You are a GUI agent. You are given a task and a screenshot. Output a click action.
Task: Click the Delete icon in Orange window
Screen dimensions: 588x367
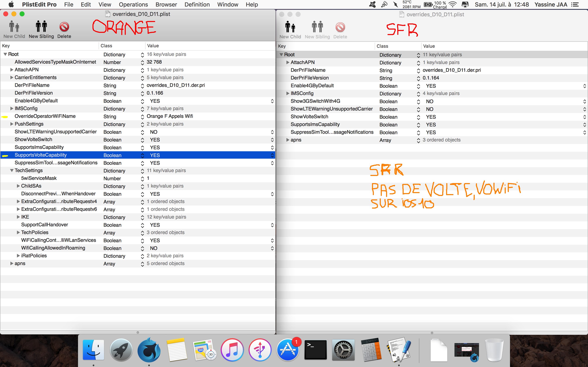pos(64,27)
